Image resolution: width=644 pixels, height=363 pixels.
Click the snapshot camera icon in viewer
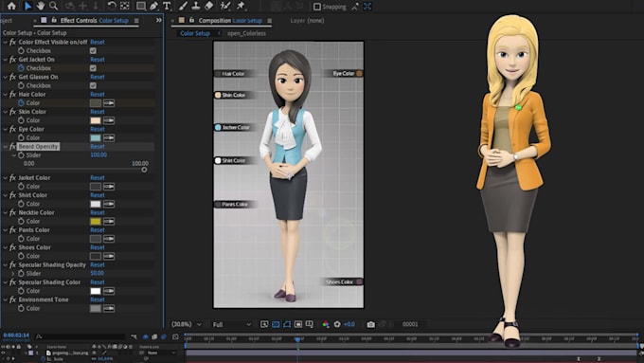pos(370,324)
